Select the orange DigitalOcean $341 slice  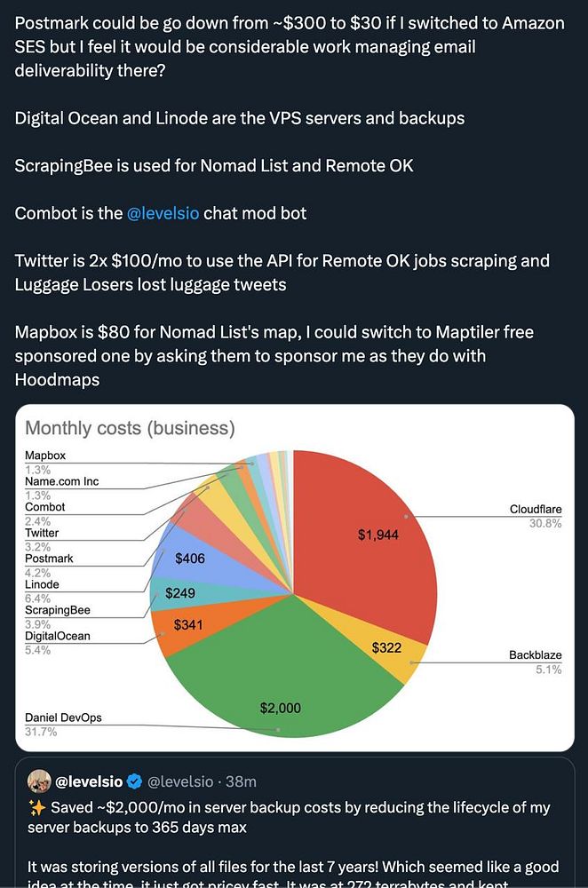pyautogui.click(x=188, y=624)
